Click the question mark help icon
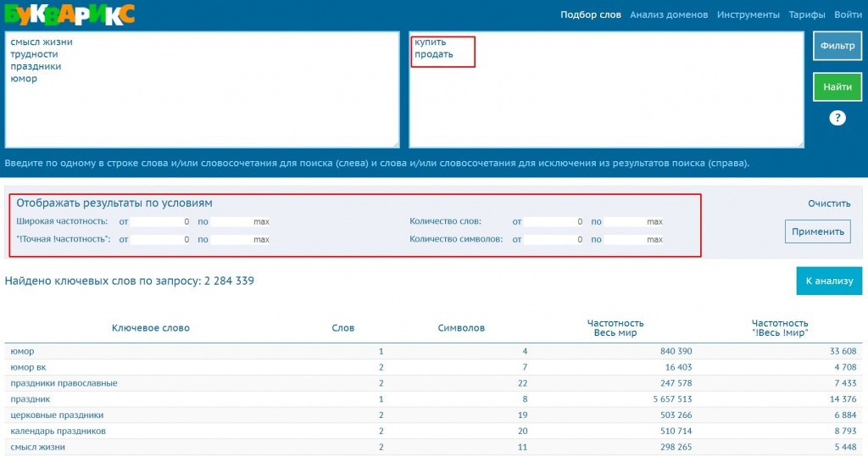Screen dimensions: 868x457 (837, 118)
